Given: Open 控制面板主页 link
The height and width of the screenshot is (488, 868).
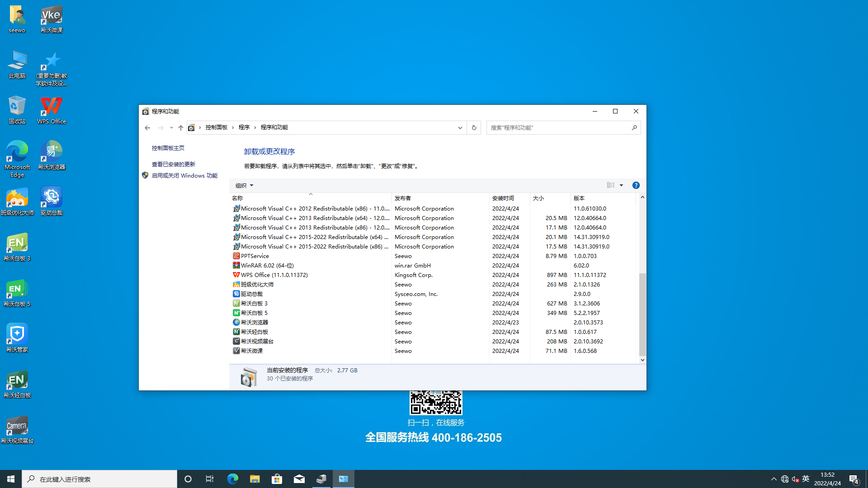Looking at the screenshot, I should click(168, 148).
